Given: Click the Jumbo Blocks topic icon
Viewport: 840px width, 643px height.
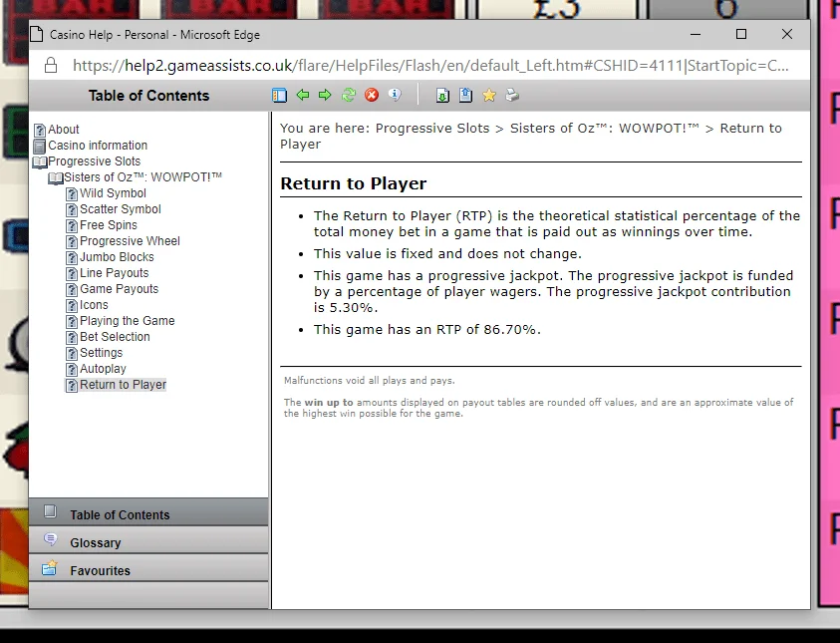Looking at the screenshot, I should 72,258.
